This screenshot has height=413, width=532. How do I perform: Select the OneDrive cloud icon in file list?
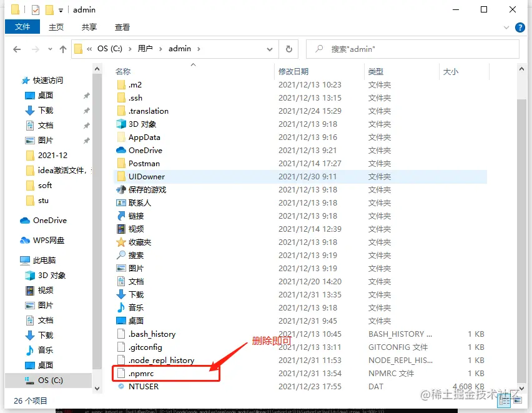click(121, 150)
